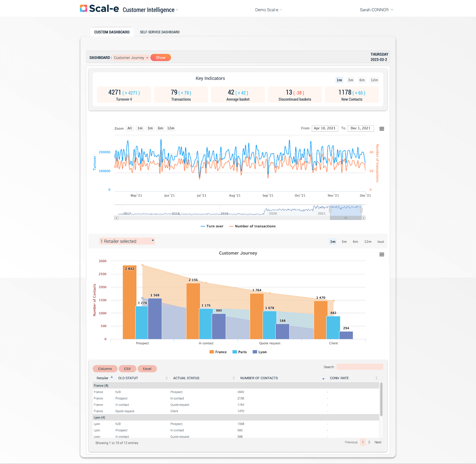Screen dimensions: 476x464
Task: Click navigator left range handle
Action: 330,210
